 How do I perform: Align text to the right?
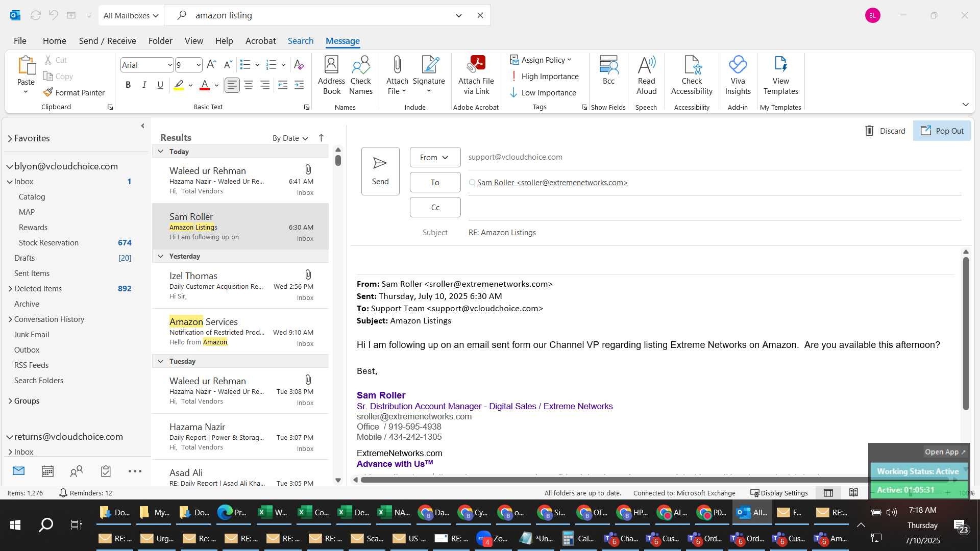click(265, 85)
